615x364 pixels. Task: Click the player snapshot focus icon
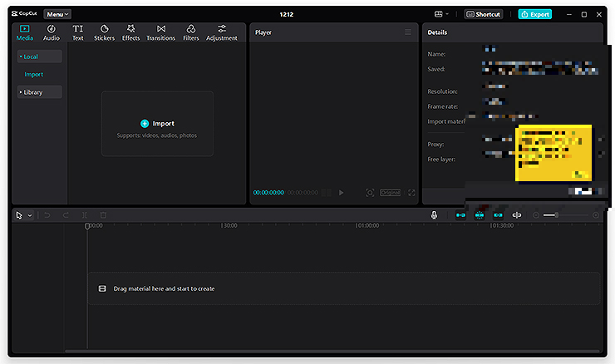370,193
